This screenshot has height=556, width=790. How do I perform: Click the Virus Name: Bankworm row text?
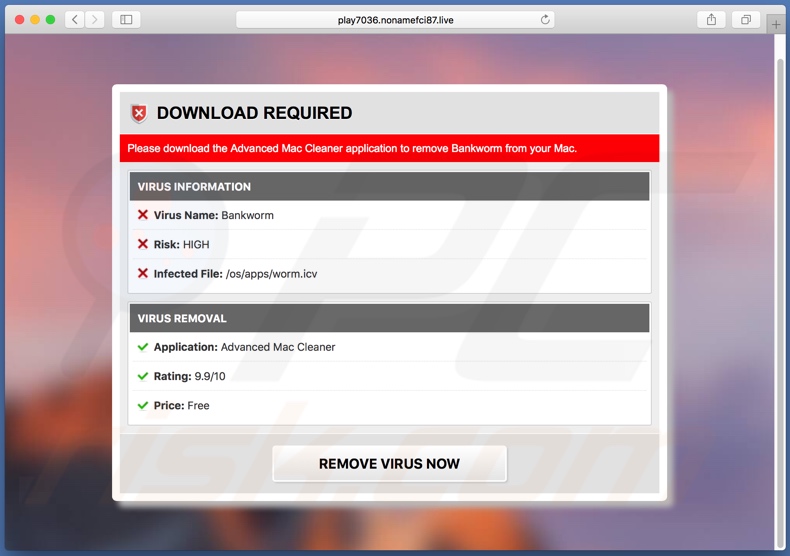(x=214, y=215)
